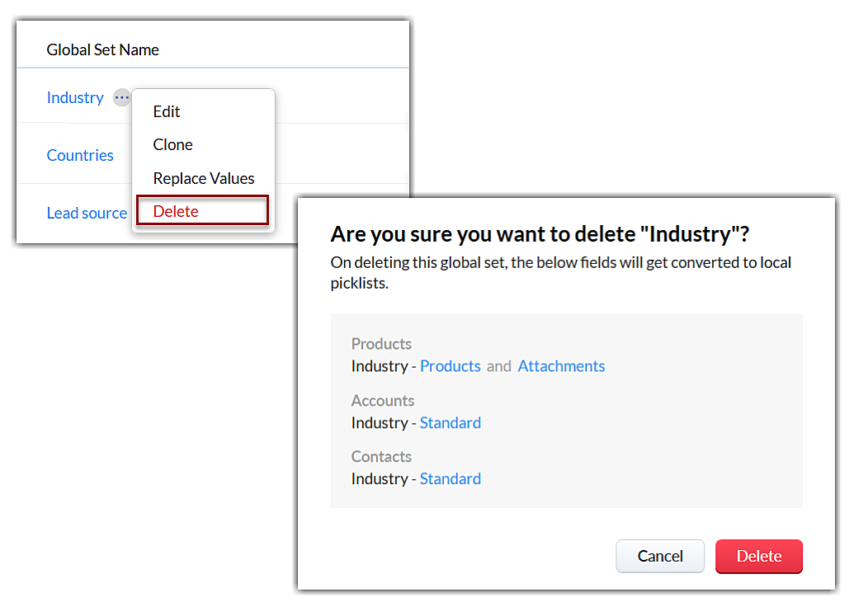Image resolution: width=854 pixels, height=616 pixels.
Task: Open the Countries global set
Action: [80, 155]
